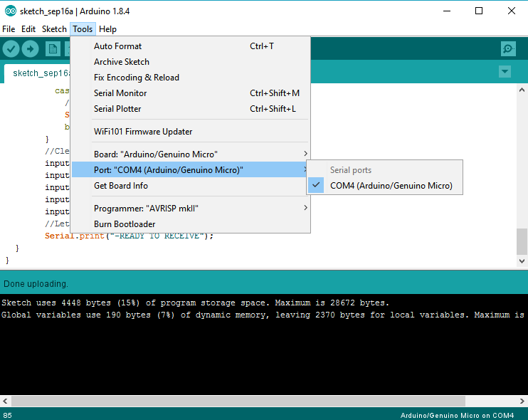Click the console scroll left arrow

pos(5,401)
